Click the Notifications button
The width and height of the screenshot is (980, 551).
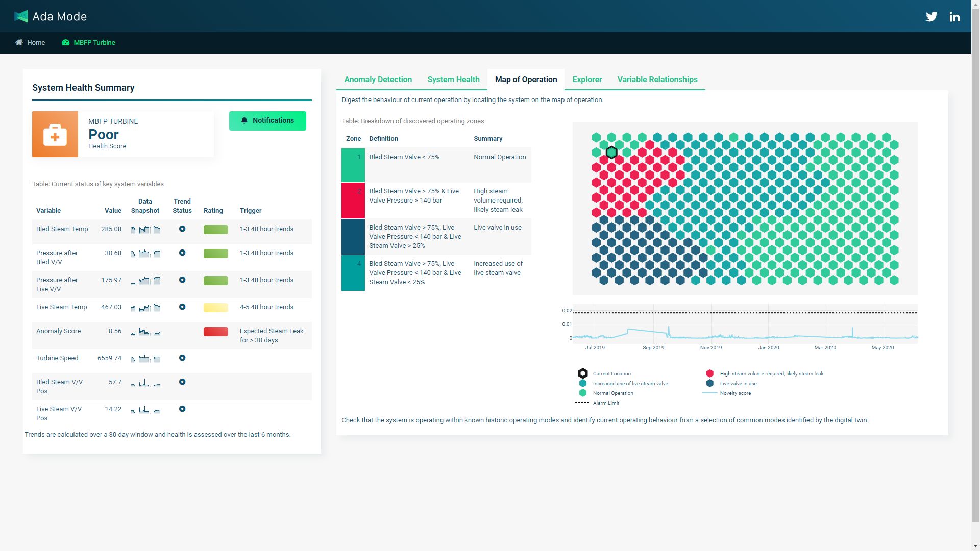tap(267, 121)
